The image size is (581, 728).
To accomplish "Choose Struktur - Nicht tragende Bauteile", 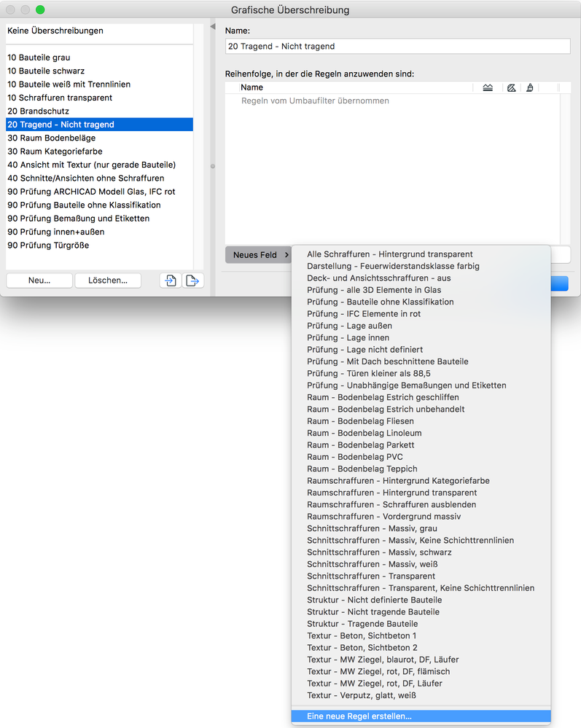I will (x=373, y=612).
